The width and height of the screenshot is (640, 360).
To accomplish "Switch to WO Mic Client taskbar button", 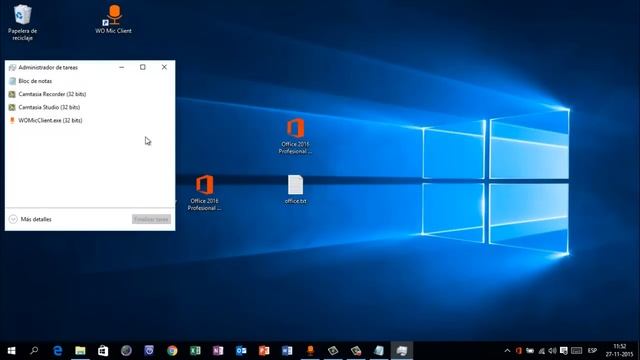I will 310,351.
